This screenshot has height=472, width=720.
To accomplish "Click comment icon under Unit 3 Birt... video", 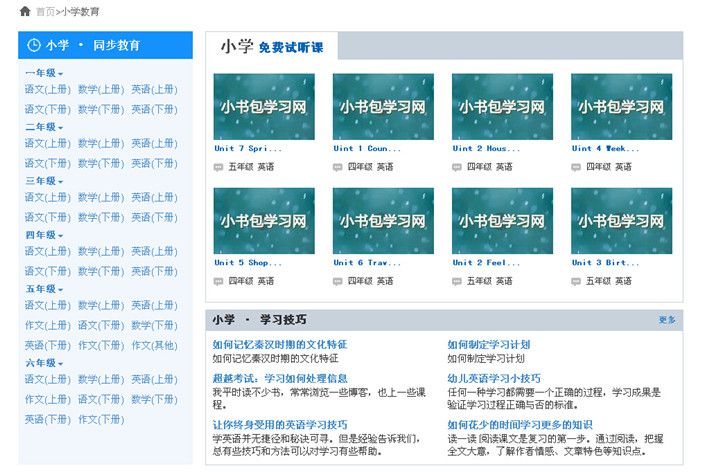I will 577,281.
